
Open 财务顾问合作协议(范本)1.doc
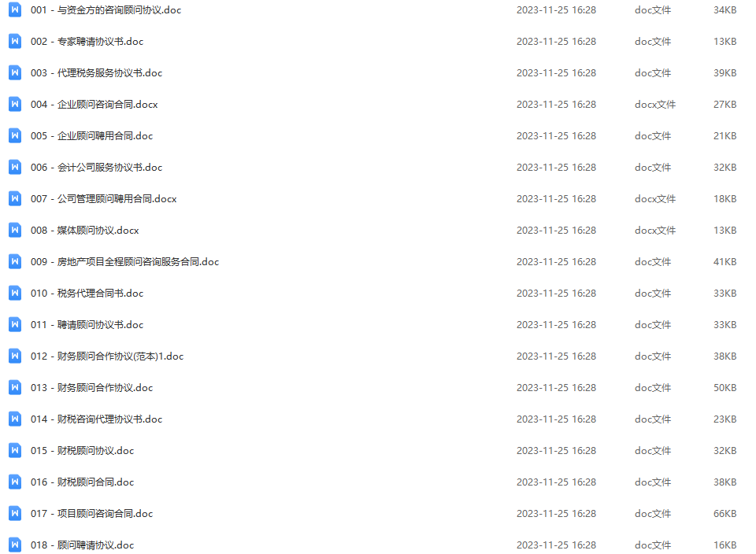pyautogui.click(x=107, y=356)
